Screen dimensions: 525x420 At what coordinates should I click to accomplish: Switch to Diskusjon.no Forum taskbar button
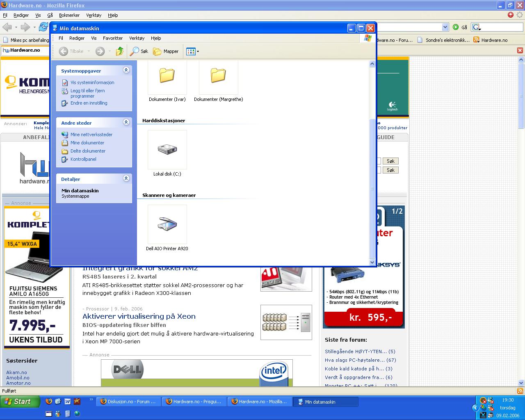click(128, 402)
